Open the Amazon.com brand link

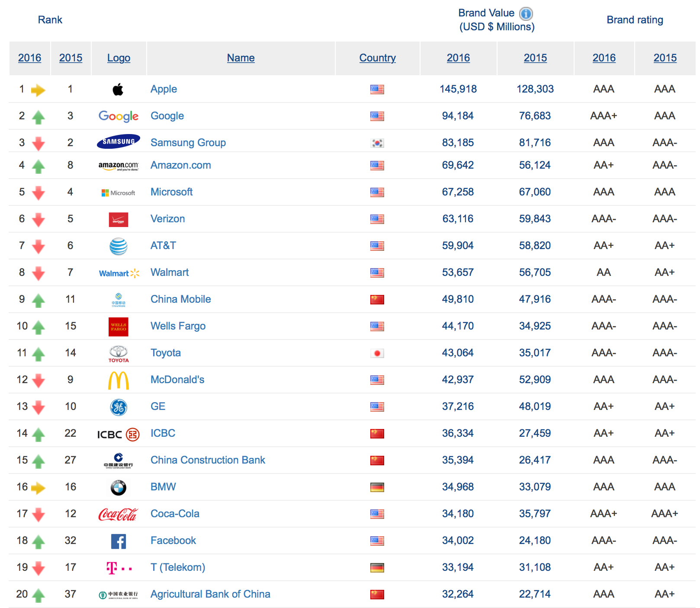coord(180,165)
